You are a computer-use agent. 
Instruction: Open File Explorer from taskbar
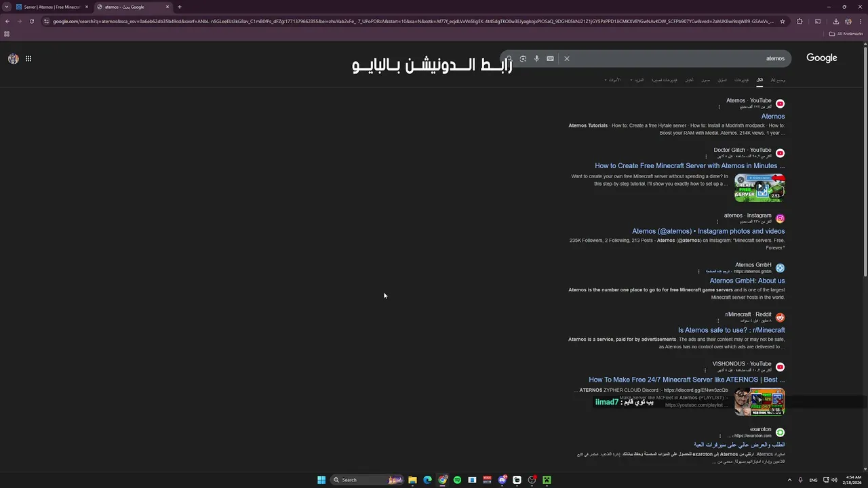click(412, 480)
